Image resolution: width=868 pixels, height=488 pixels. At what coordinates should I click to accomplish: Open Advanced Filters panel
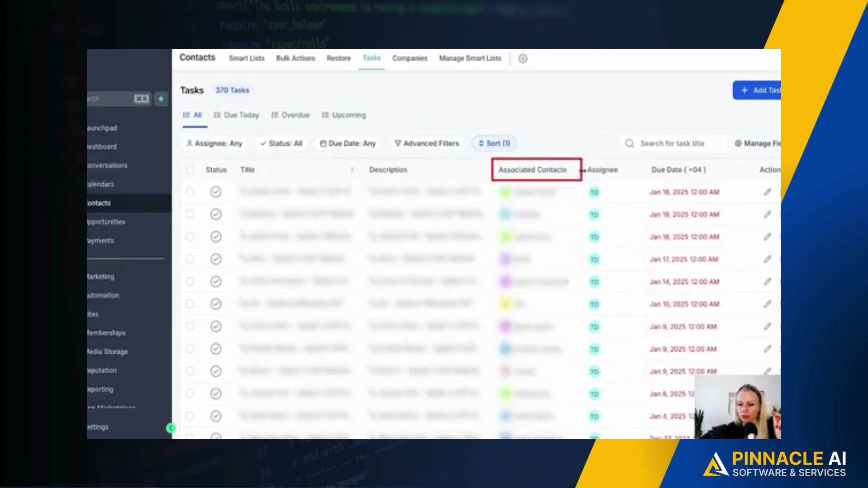click(427, 143)
